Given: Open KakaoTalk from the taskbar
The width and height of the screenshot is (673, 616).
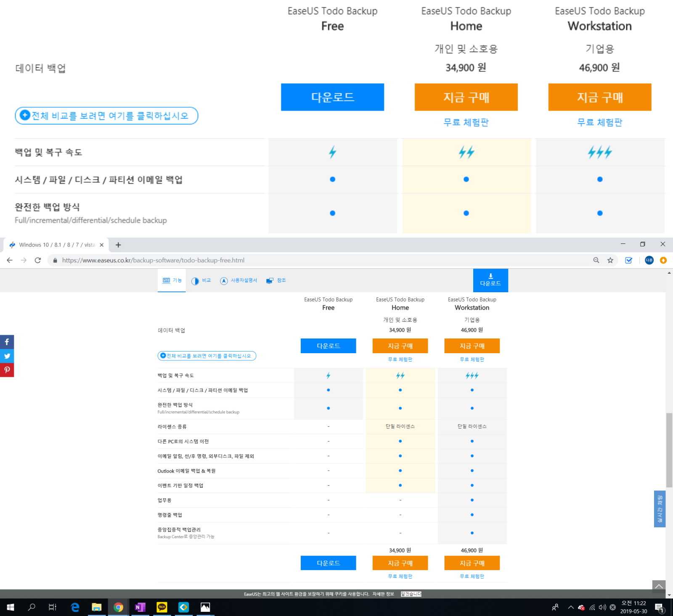Looking at the screenshot, I should pyautogui.click(x=162, y=607).
